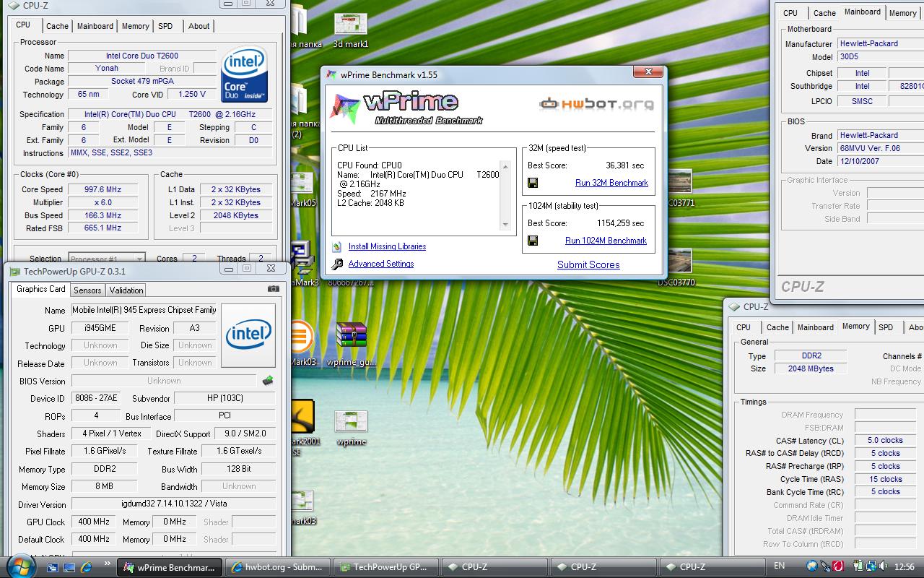Open the Advanced Settings link
Screen dimensions: 924x578
point(381,264)
